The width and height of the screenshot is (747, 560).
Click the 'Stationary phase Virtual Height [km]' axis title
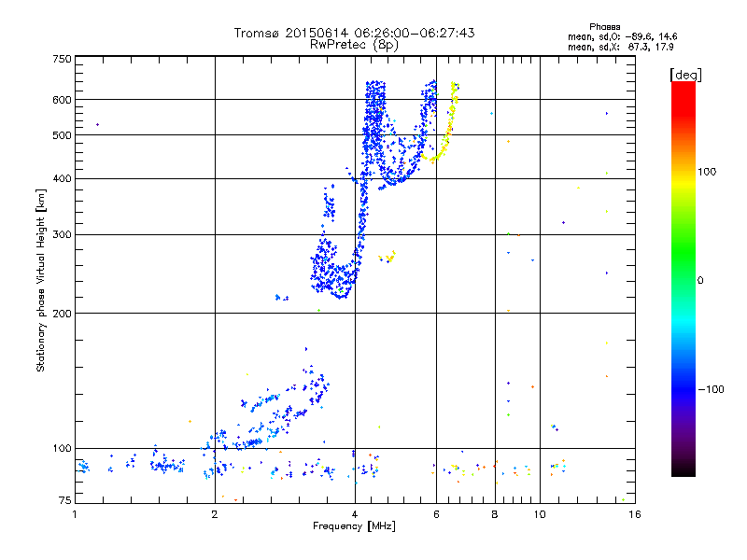[41, 281]
